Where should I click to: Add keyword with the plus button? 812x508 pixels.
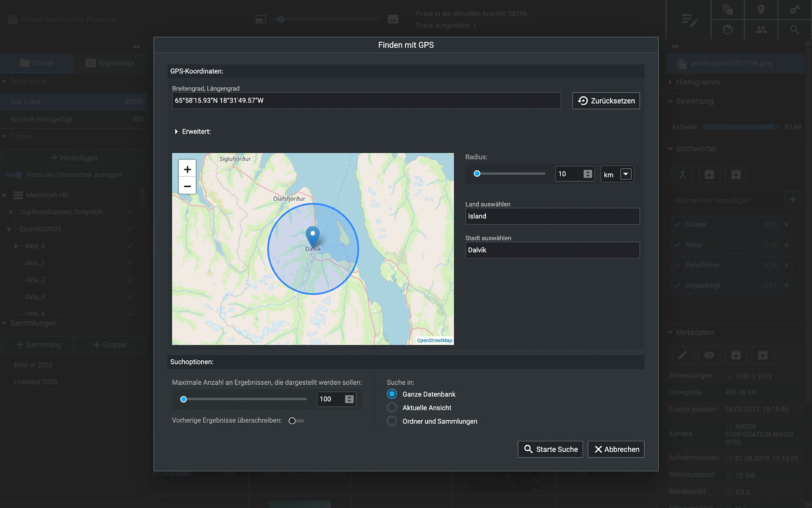point(793,200)
